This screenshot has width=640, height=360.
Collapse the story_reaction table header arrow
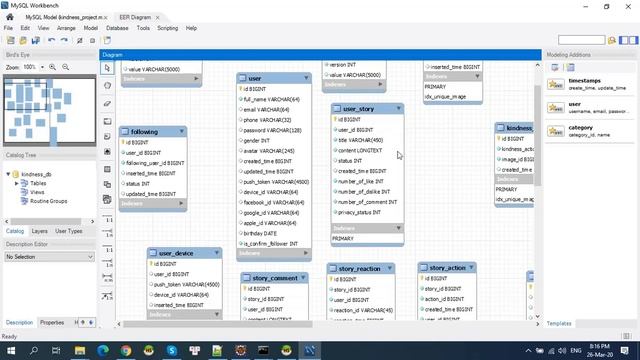click(x=390, y=268)
